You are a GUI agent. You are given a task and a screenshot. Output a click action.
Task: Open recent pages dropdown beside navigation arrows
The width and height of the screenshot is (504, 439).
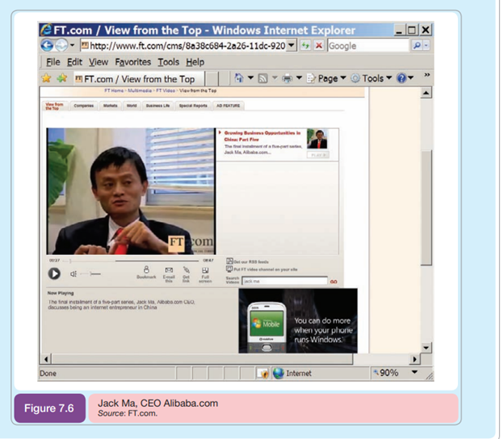[73, 45]
